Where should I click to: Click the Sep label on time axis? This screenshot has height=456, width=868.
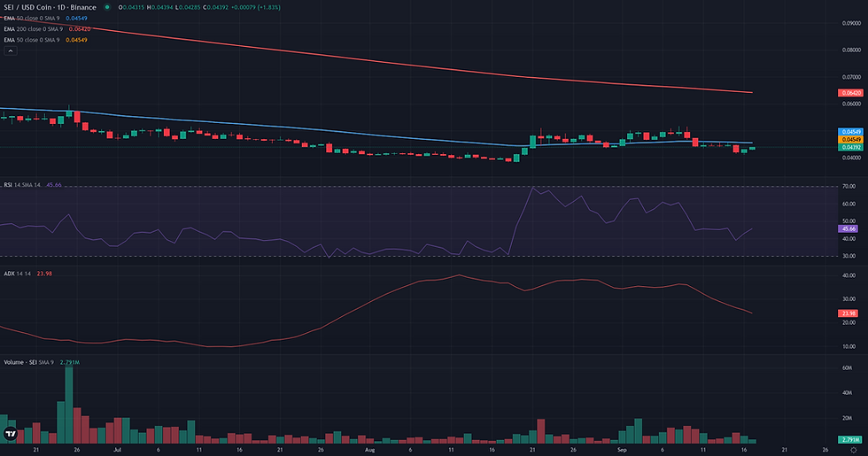(x=622, y=450)
